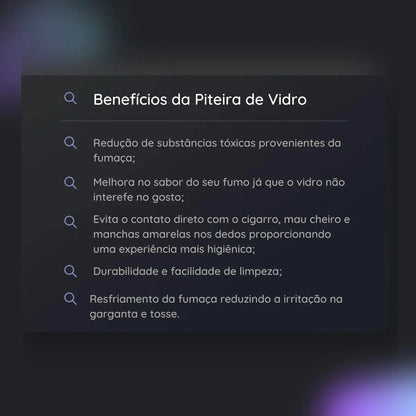Open the Resfriamento da fumaça reduzindo result
The width and height of the screenshot is (416, 416).
[x=216, y=306]
